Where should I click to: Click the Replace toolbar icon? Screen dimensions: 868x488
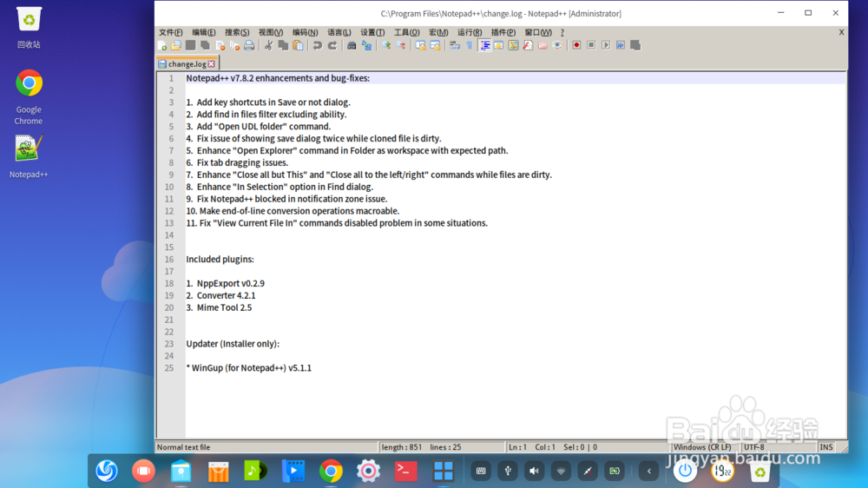[366, 45]
